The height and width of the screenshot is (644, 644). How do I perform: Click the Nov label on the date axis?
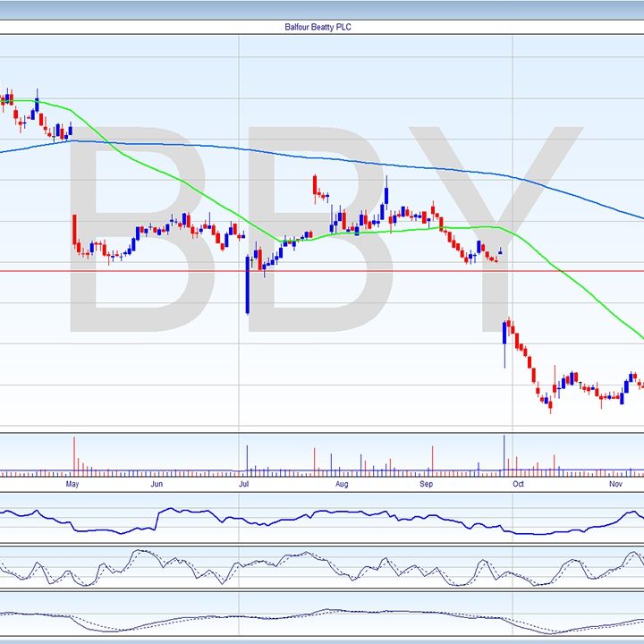[615, 484]
